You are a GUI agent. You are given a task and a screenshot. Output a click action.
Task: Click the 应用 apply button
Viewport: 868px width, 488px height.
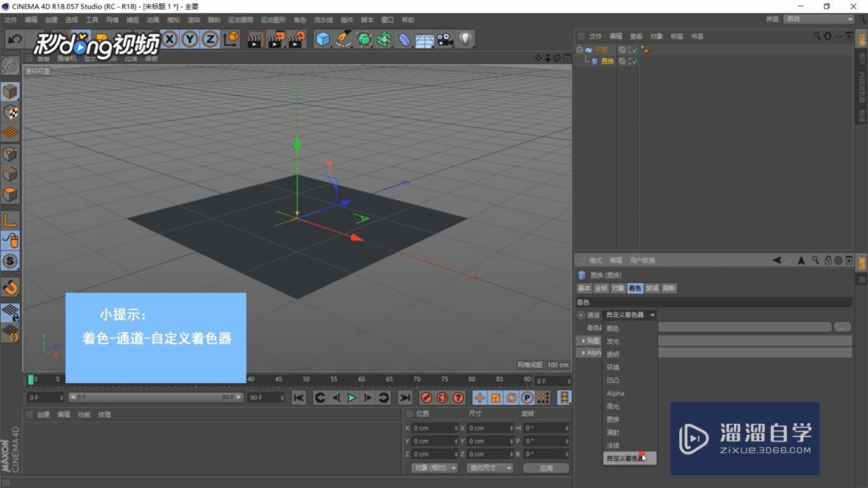(x=546, y=468)
